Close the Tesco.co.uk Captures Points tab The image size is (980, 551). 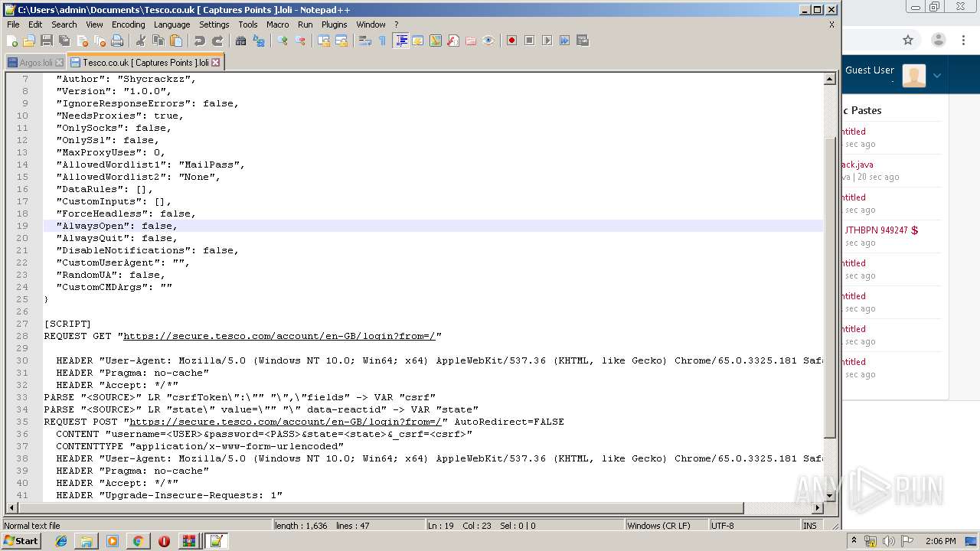click(x=216, y=63)
